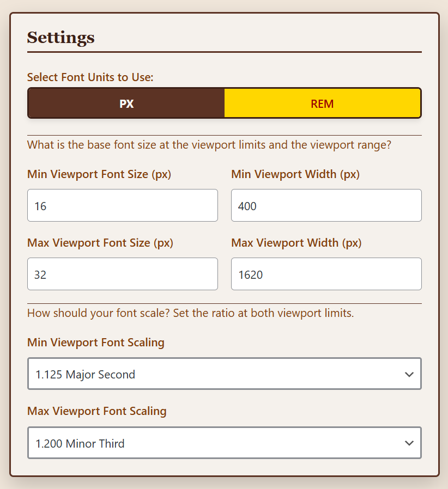Click the chevron on the Max Viewport Font Scaling selector
The height and width of the screenshot is (489, 448).
click(409, 443)
